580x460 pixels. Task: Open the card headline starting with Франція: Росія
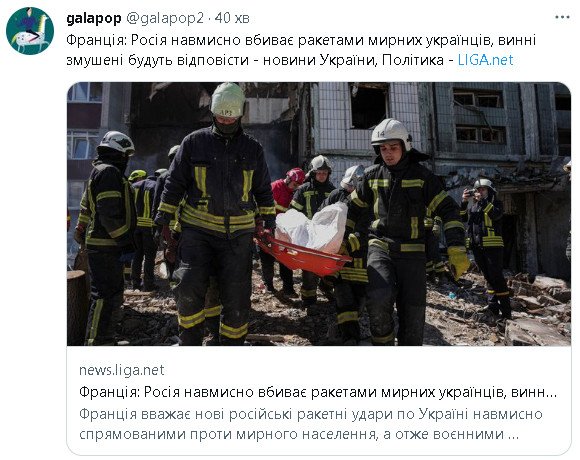point(318,392)
